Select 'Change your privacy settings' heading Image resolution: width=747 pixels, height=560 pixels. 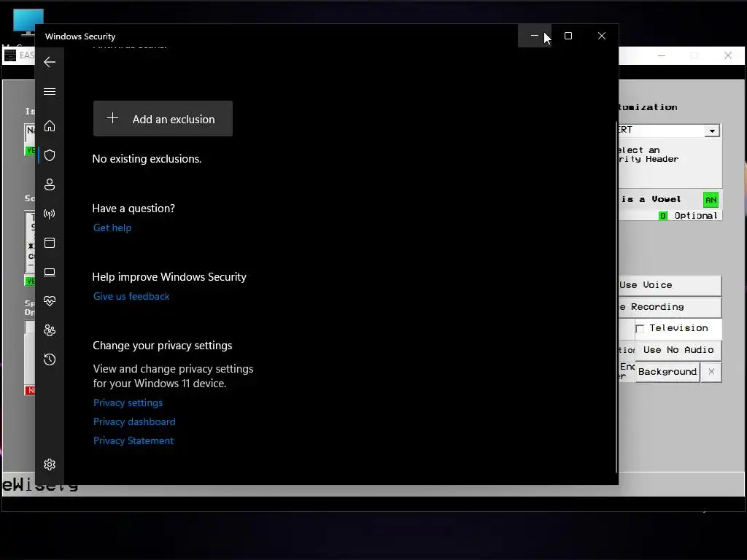(x=163, y=346)
